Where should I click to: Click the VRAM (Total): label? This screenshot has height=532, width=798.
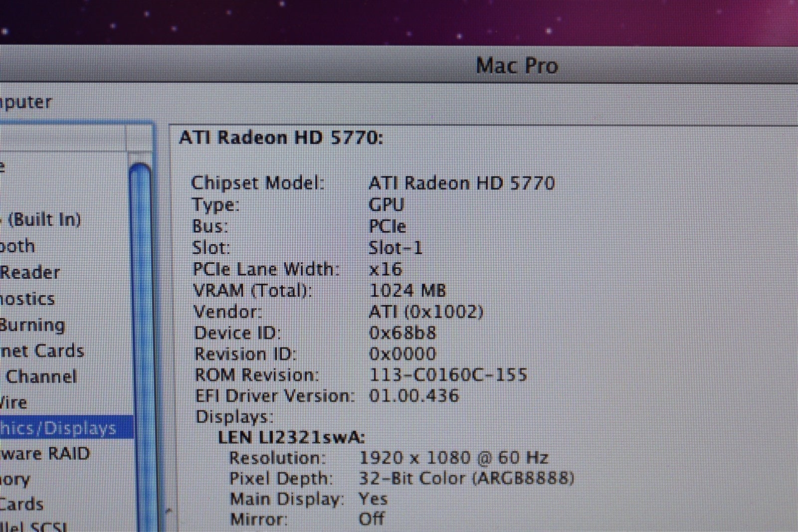pyautogui.click(x=253, y=290)
